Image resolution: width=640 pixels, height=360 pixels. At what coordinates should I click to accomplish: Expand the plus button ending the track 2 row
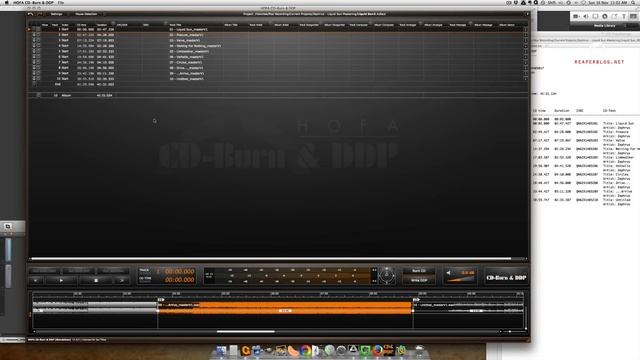525,35
